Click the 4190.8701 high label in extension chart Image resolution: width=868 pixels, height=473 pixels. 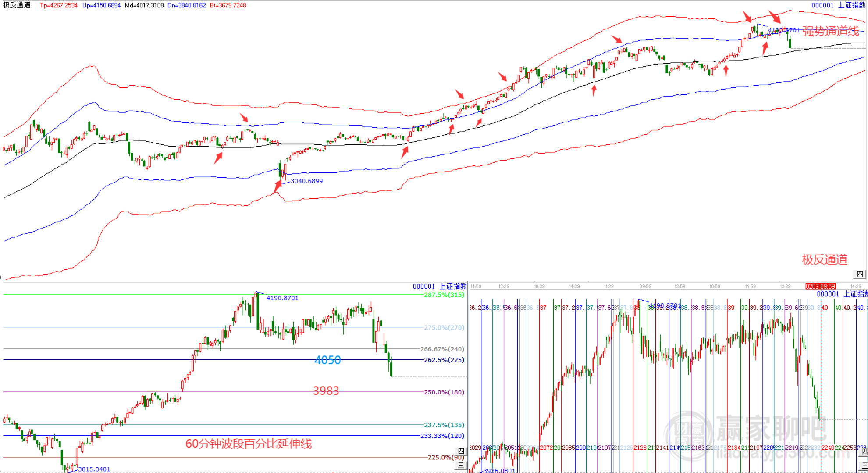282,298
